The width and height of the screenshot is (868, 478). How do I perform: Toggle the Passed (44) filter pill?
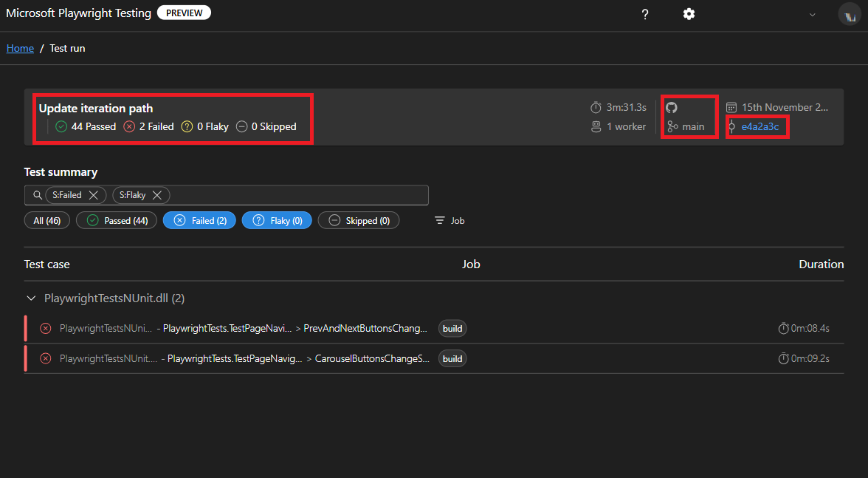click(x=116, y=220)
